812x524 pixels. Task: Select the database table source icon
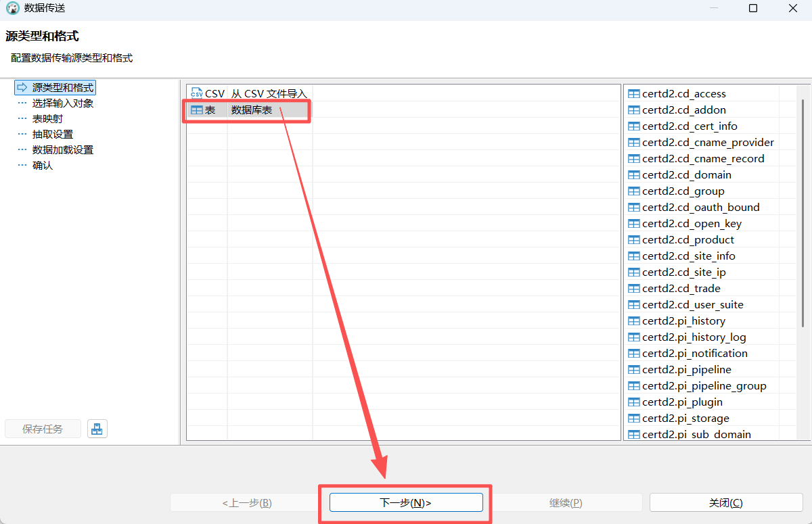(197, 110)
